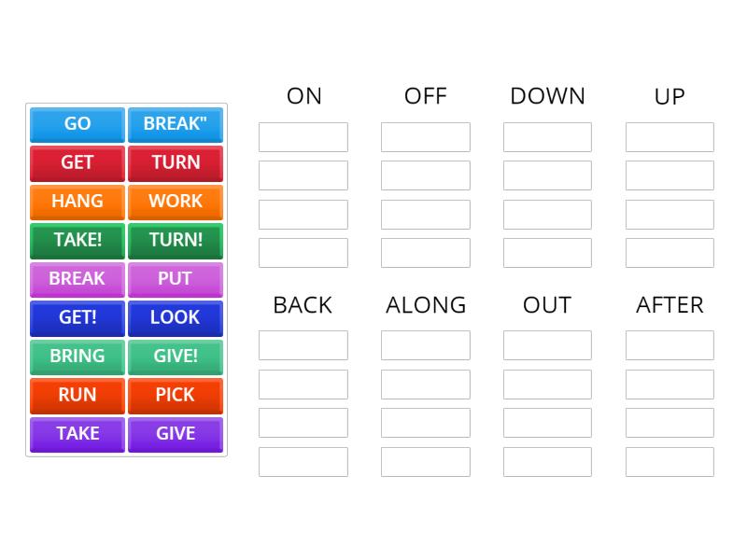
Task: Click the BRING tile
Action: 77,357
